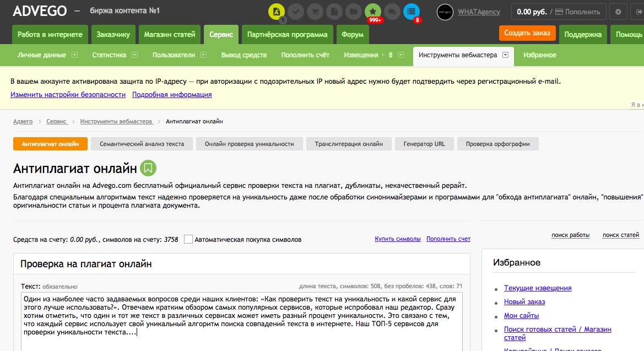This screenshot has width=644, height=351.
Task: Expand the Статистика dropdown arrow
Action: point(134,55)
